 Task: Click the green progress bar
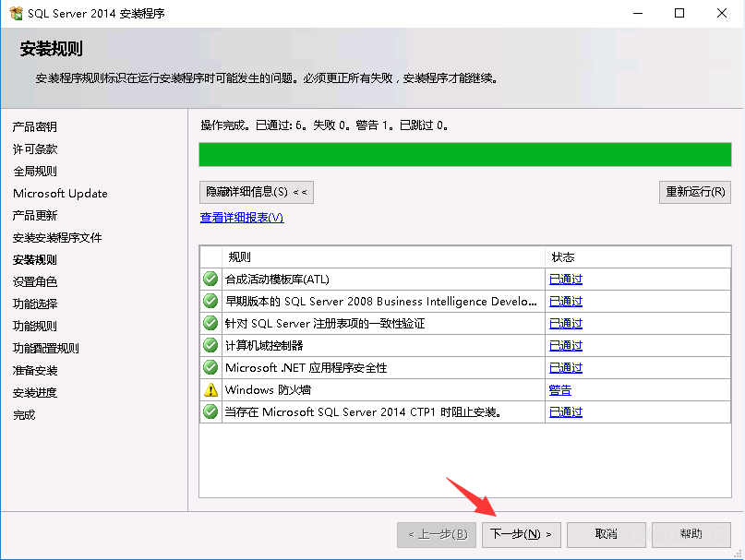tap(464, 154)
